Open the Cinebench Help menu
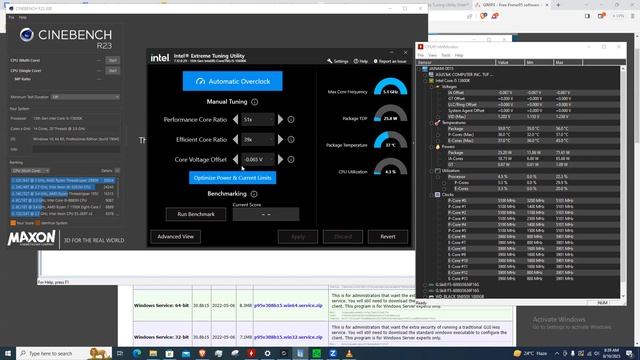The image size is (640, 360). tap(22, 18)
